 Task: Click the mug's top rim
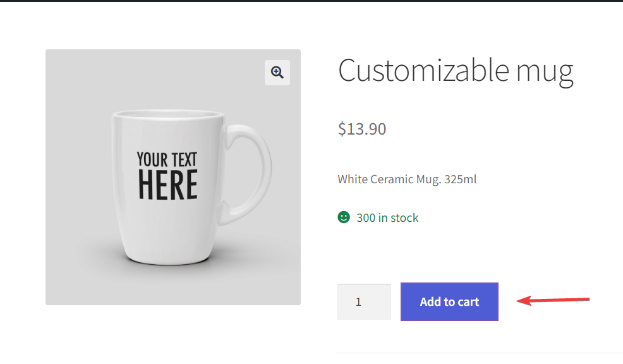pyautogui.click(x=167, y=115)
